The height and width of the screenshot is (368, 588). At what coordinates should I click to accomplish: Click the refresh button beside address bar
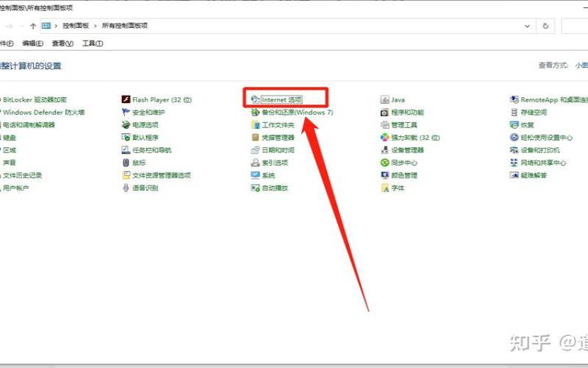click(545, 25)
